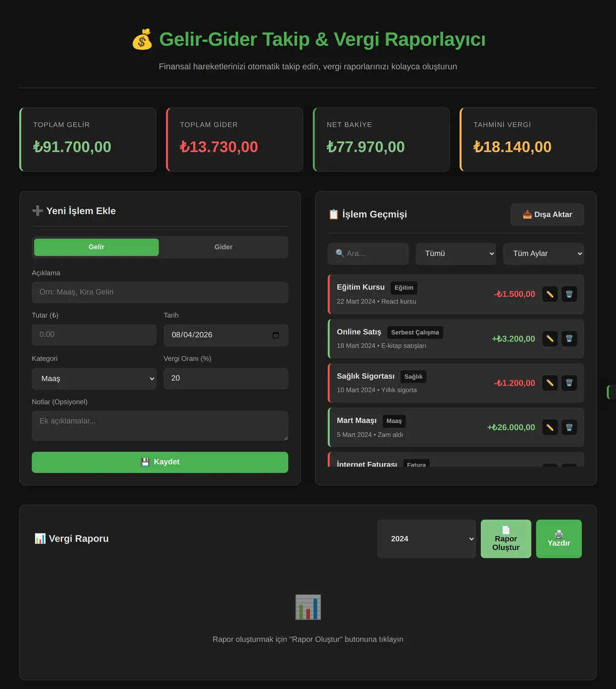Print the report with Yazdır
Image resolution: width=616 pixels, height=689 pixels.
click(x=559, y=539)
